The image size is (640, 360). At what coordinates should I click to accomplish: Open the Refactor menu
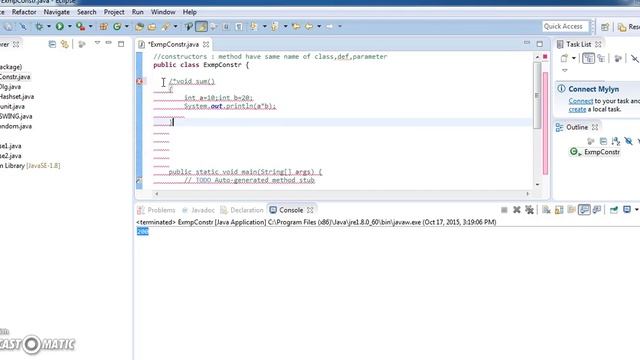(x=24, y=12)
